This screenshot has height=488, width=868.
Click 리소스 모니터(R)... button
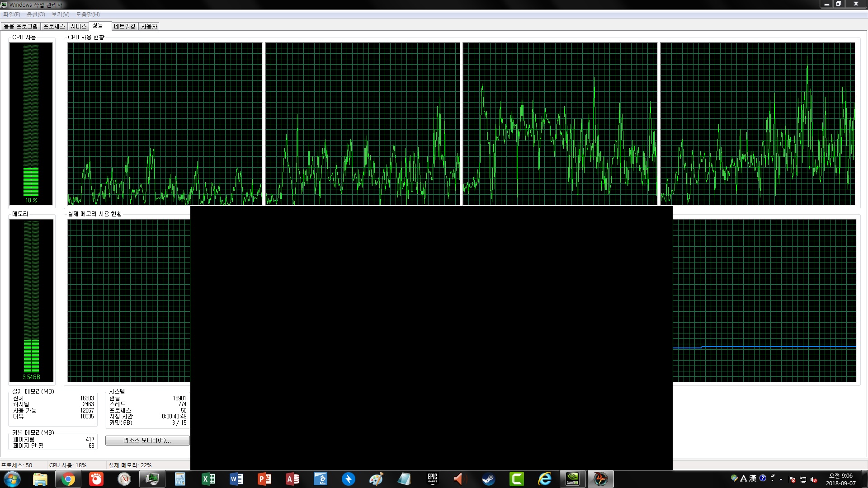coord(147,440)
